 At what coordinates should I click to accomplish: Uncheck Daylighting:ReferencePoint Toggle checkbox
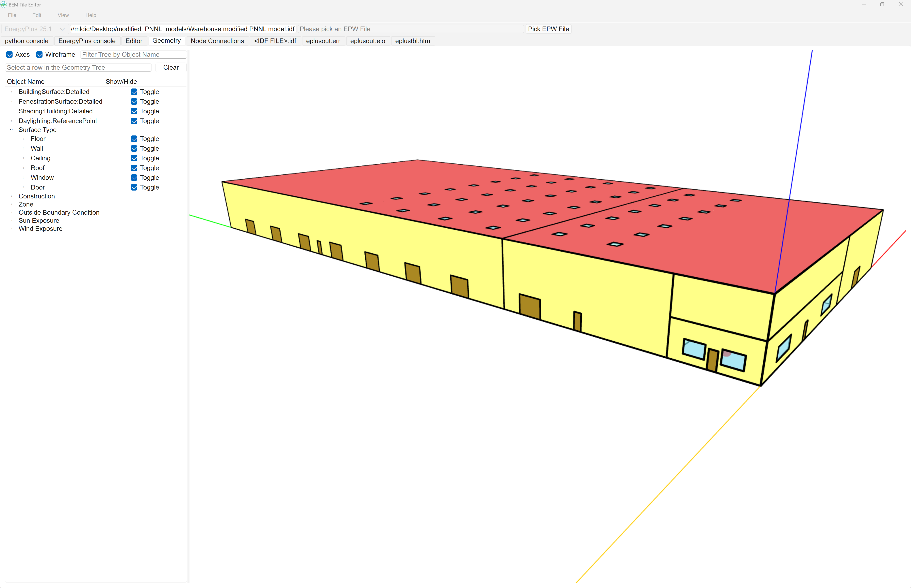(x=134, y=121)
